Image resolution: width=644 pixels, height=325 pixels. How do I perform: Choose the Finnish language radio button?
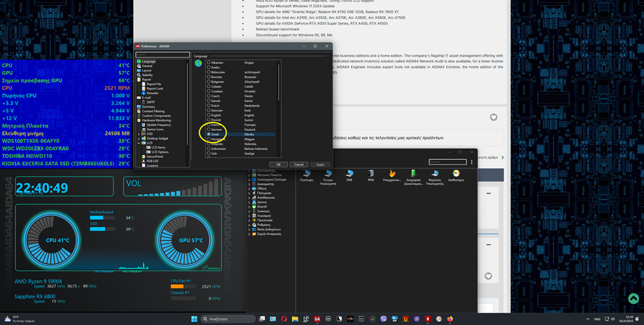click(x=209, y=120)
